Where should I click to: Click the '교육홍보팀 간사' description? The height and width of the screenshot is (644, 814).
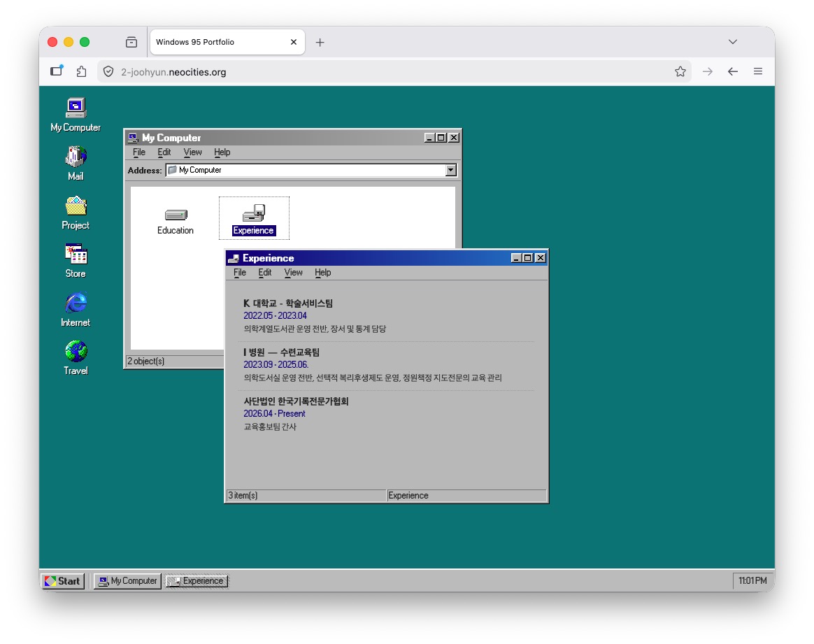tap(270, 427)
